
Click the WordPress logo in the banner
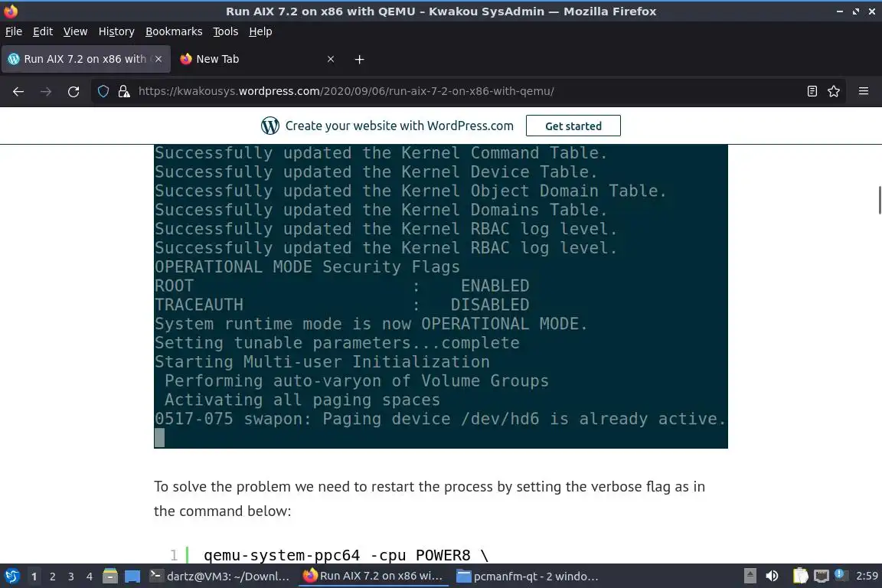point(270,126)
